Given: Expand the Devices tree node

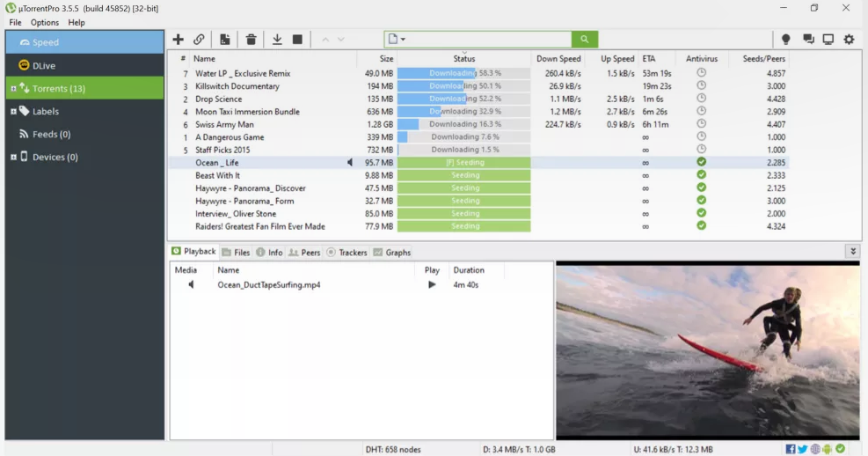Looking at the screenshot, I should pyautogui.click(x=13, y=158).
